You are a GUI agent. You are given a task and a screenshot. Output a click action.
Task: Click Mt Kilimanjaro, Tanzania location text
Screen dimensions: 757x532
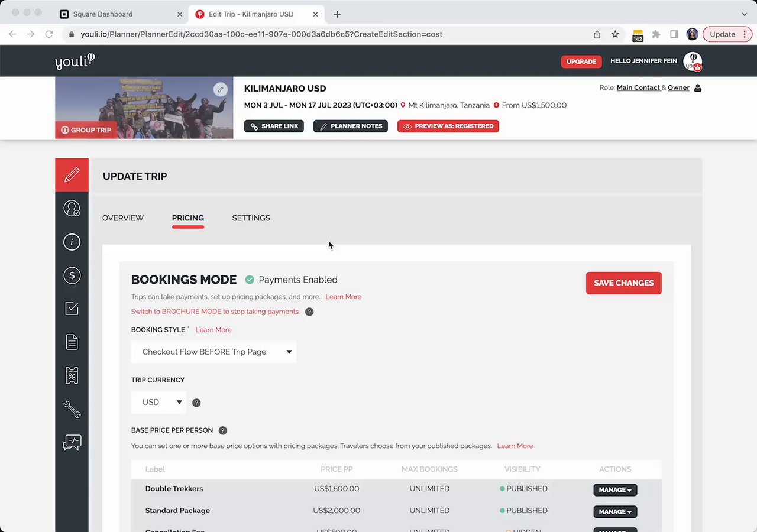pos(449,105)
